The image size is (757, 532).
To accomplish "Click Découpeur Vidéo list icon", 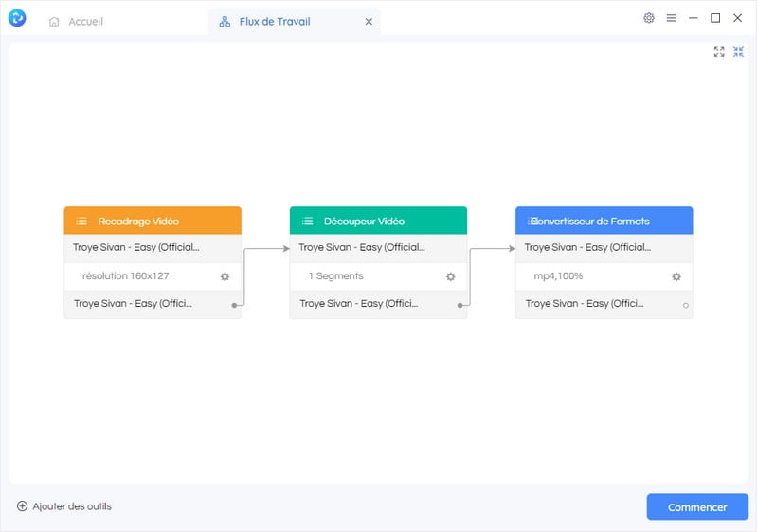I will click(308, 221).
